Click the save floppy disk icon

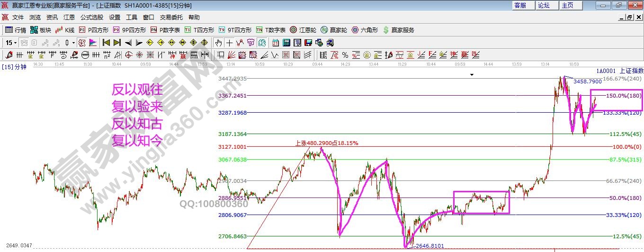pos(308,43)
